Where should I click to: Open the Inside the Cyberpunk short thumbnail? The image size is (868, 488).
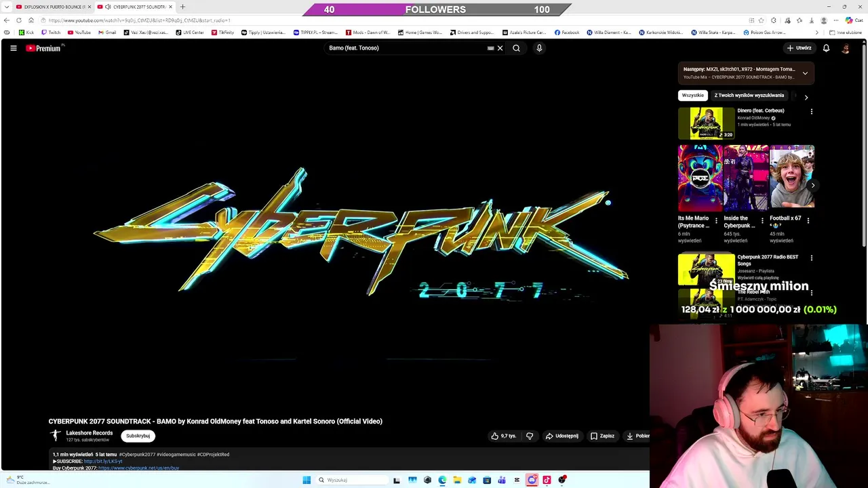coord(746,178)
